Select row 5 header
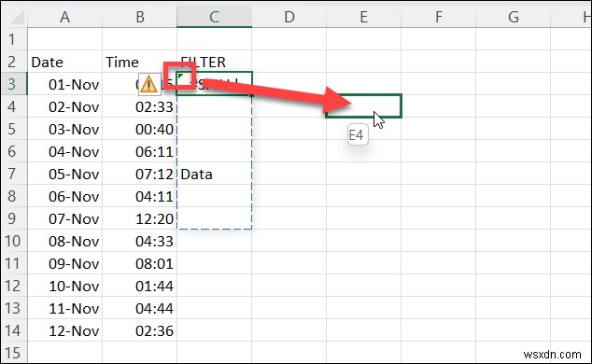The height and width of the screenshot is (364, 592). pos(14,129)
